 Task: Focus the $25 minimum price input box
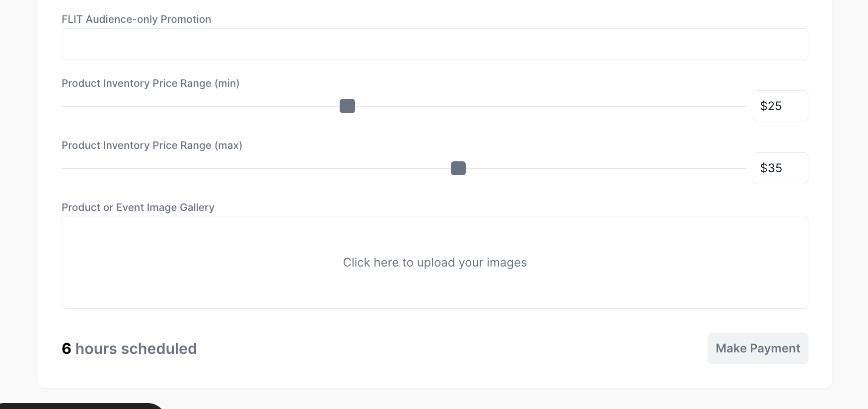(x=780, y=106)
